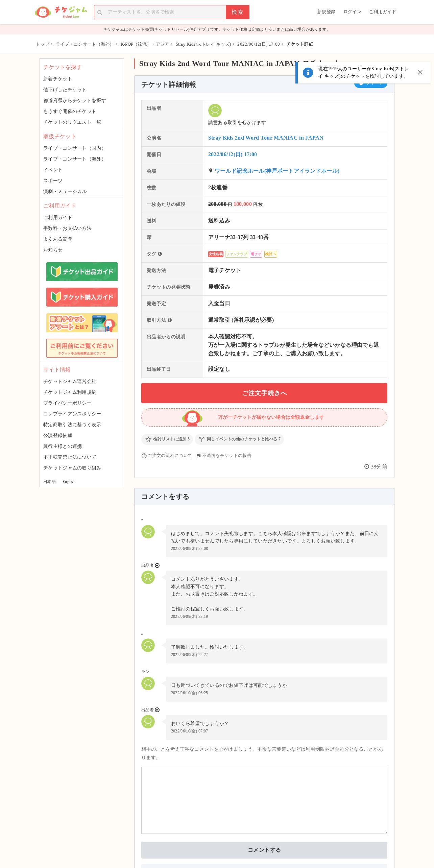The width and height of the screenshot is (434, 868).
Task: Click the monkey mascot in refund banner
Action: pyautogui.click(x=192, y=418)
